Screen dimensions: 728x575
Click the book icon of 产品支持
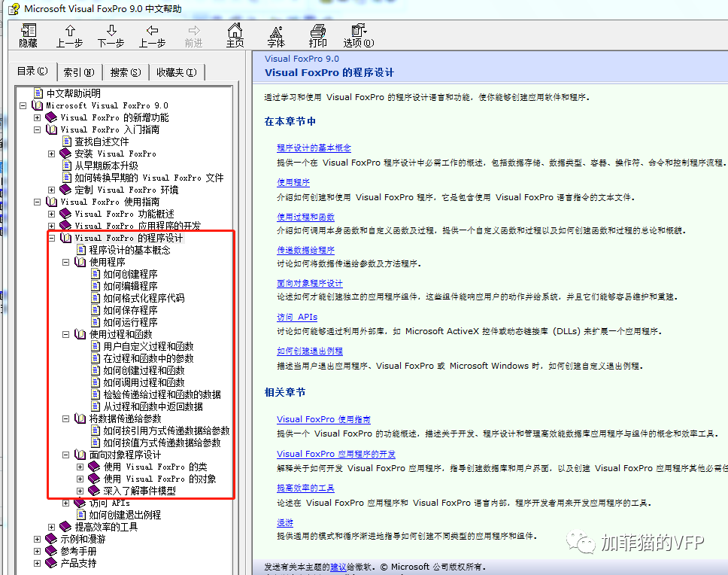51,563
